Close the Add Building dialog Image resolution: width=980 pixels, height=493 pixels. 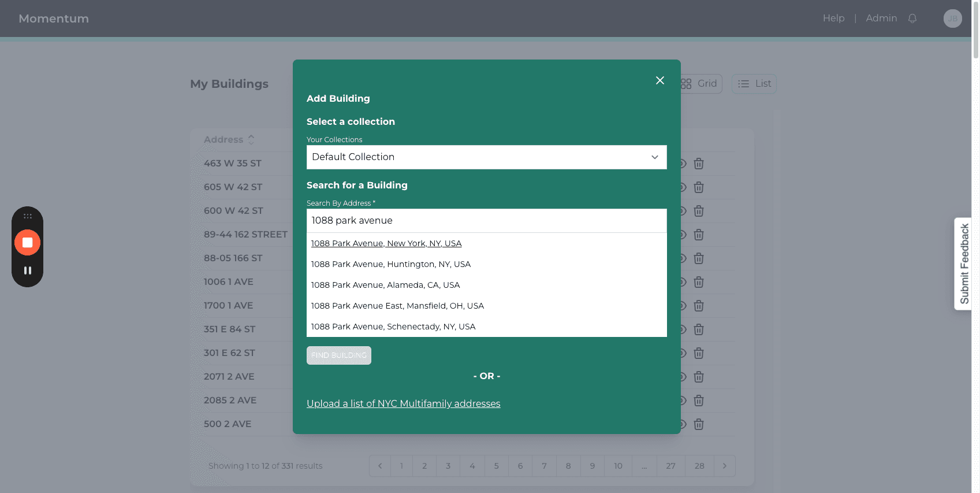point(660,80)
